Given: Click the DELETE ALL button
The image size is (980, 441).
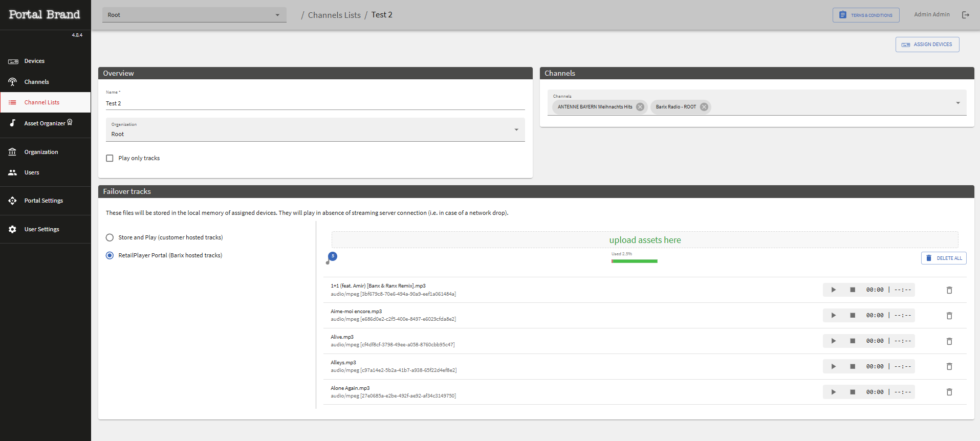Looking at the screenshot, I should (944, 258).
